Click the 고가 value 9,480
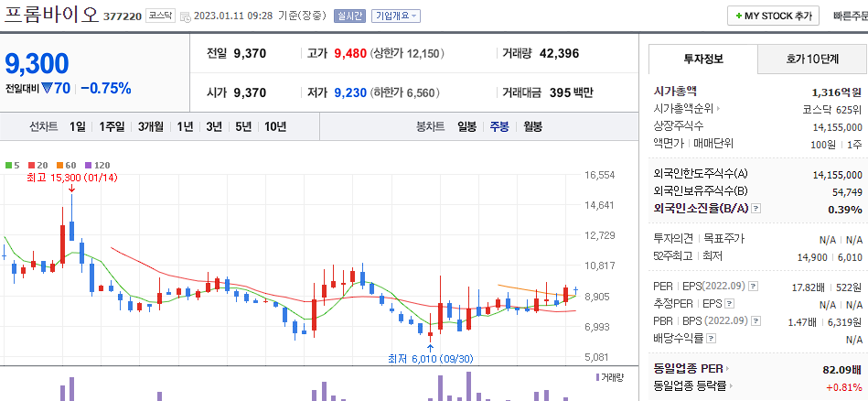 pos(350,54)
